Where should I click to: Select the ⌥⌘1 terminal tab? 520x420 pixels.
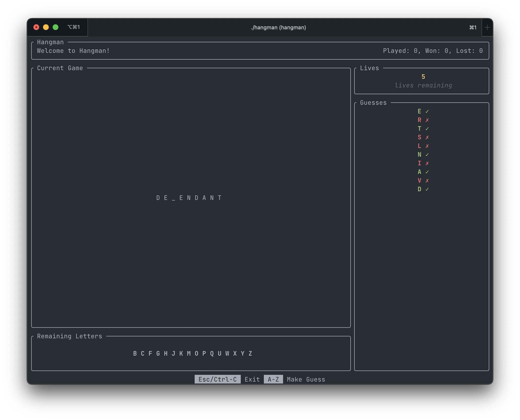74,27
